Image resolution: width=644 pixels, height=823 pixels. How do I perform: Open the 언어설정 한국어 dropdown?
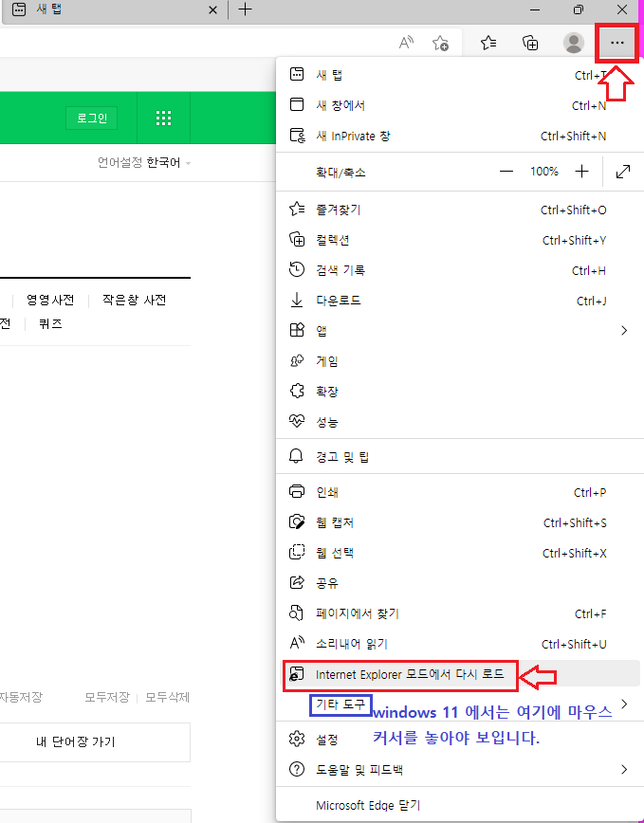point(144,163)
